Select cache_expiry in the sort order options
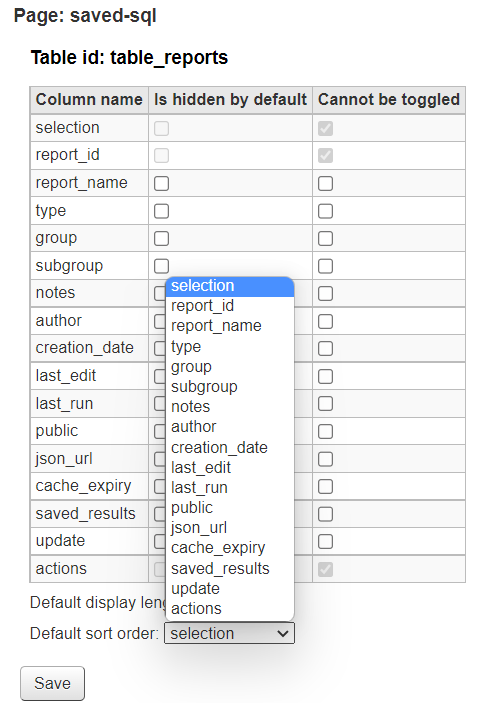 click(230, 548)
